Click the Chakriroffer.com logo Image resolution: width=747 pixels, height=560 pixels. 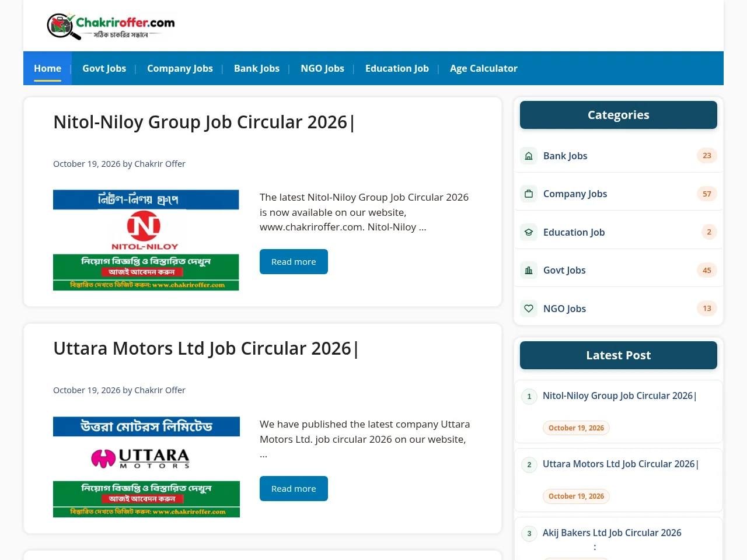pos(111,26)
